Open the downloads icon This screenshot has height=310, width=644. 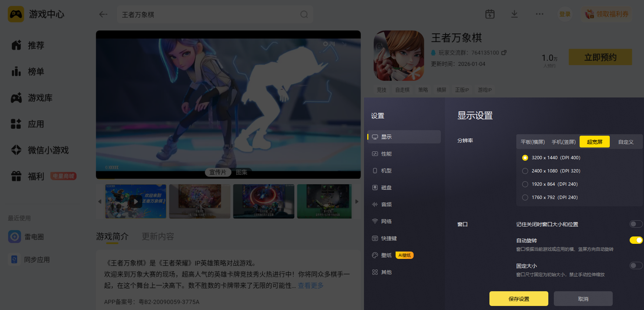click(x=514, y=14)
